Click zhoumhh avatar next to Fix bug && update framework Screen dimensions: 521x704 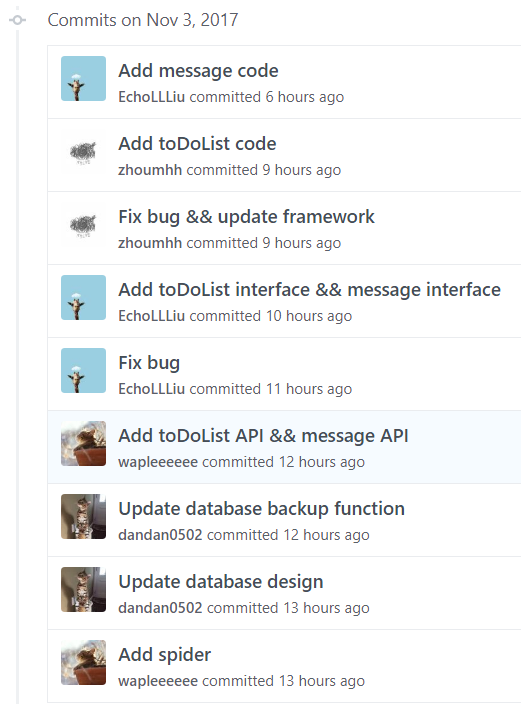coord(84,224)
